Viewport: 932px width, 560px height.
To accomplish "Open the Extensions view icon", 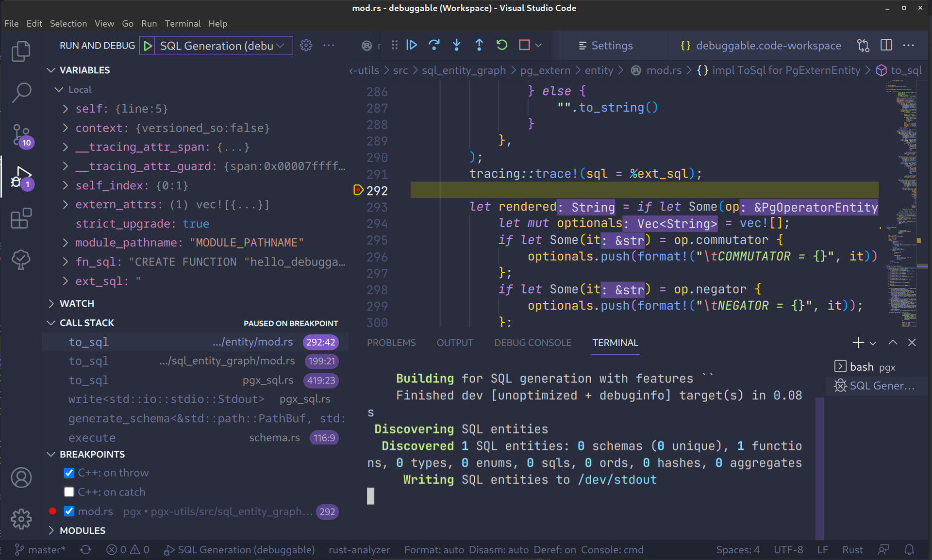I will 21,218.
